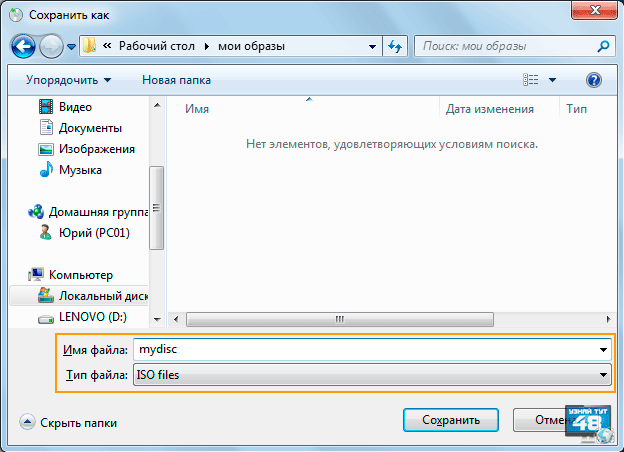The width and height of the screenshot is (624, 452).
Task: Select 'мои образы' in address path
Action: (251, 46)
